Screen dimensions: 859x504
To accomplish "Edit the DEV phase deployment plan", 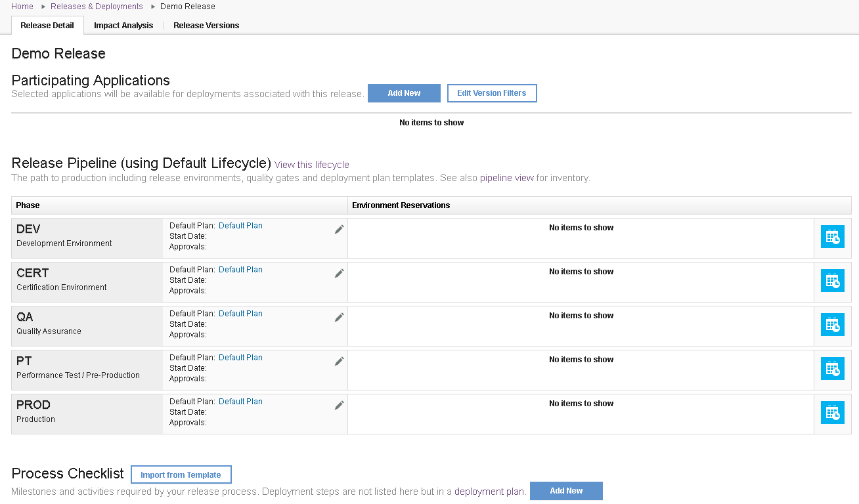I will 339,228.
